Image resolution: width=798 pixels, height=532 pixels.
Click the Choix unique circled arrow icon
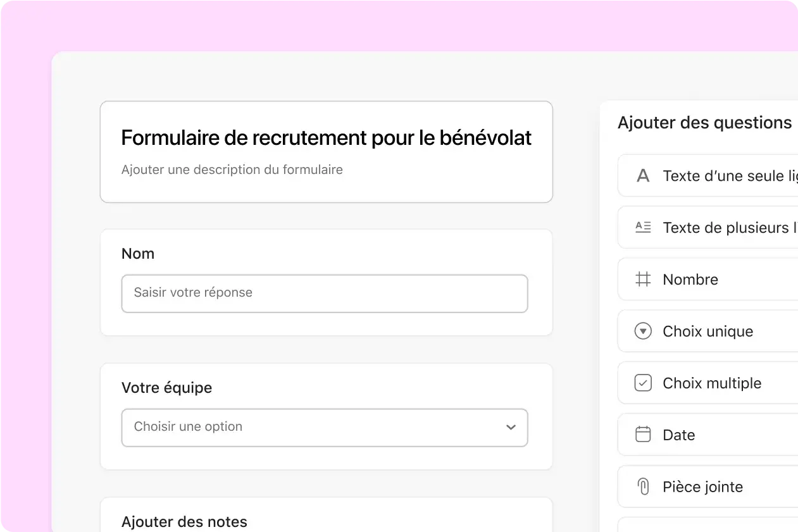click(x=643, y=331)
